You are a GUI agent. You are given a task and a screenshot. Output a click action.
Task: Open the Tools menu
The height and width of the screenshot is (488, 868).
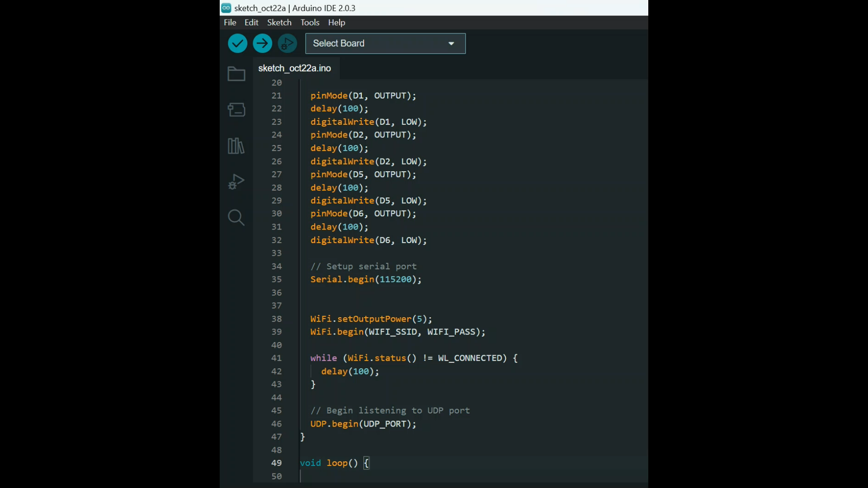click(x=309, y=22)
